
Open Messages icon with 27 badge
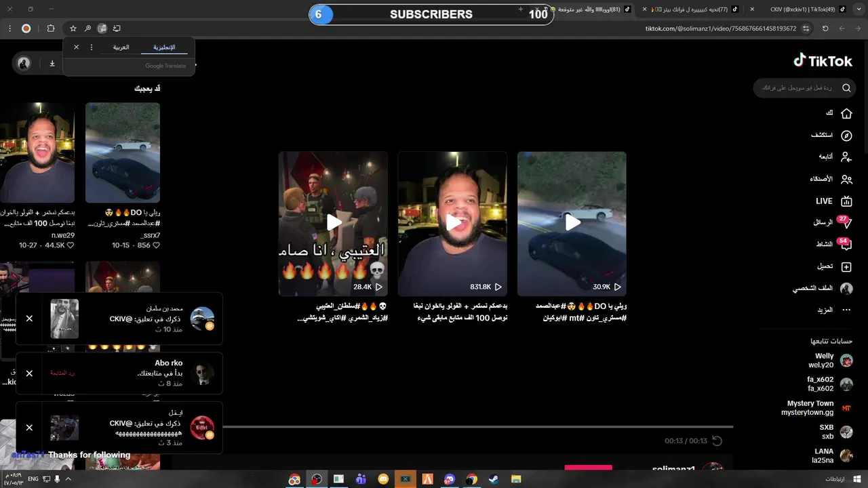coord(845,222)
